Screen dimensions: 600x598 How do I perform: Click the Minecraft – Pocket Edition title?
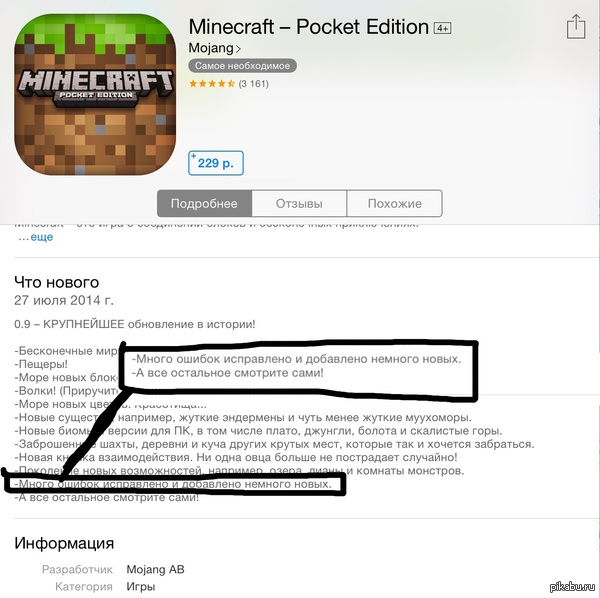(308, 27)
